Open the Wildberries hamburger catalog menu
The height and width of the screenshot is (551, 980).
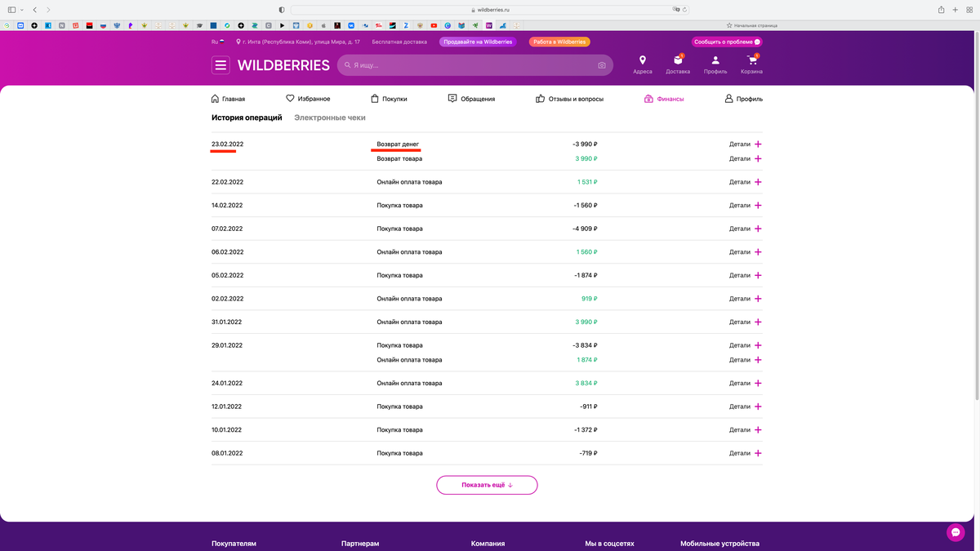(x=220, y=65)
